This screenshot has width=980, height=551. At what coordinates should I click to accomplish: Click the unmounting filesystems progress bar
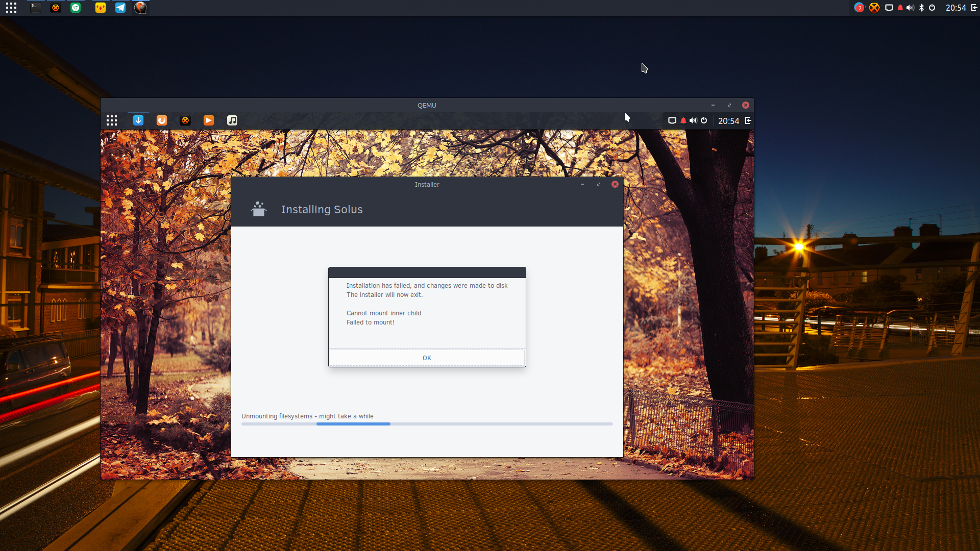[x=427, y=424]
